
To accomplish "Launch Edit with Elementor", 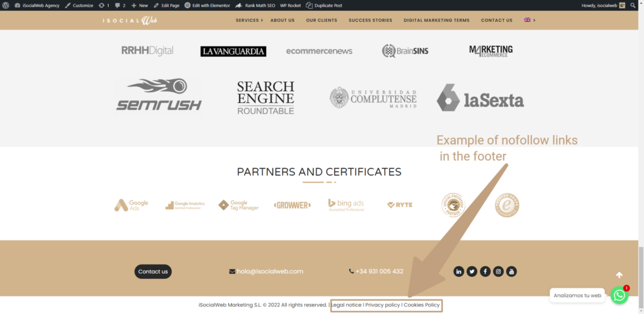I will coord(207,5).
